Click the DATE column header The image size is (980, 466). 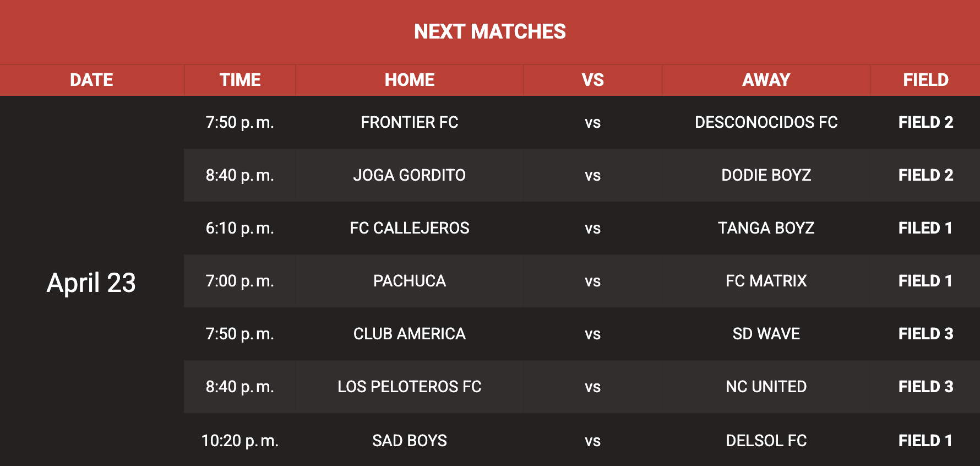pyautogui.click(x=91, y=80)
